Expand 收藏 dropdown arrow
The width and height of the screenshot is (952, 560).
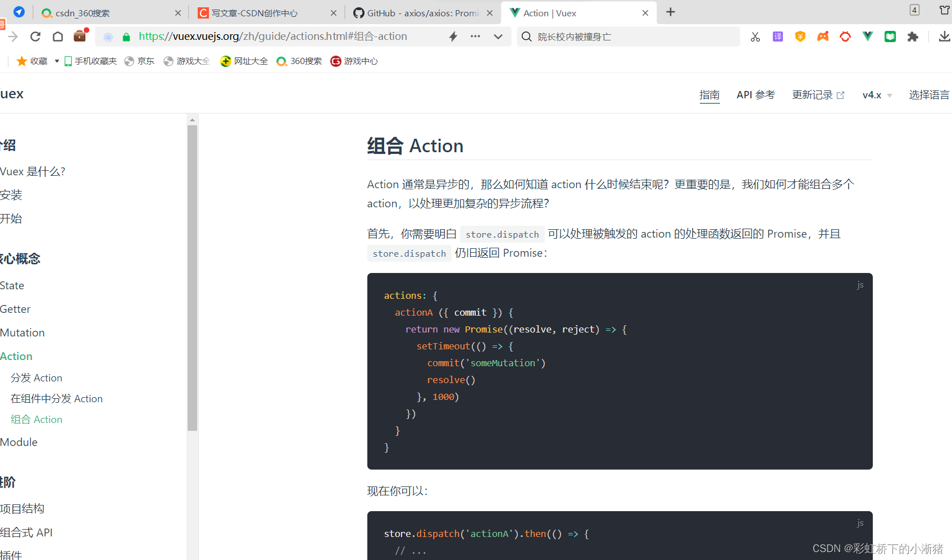tap(57, 61)
